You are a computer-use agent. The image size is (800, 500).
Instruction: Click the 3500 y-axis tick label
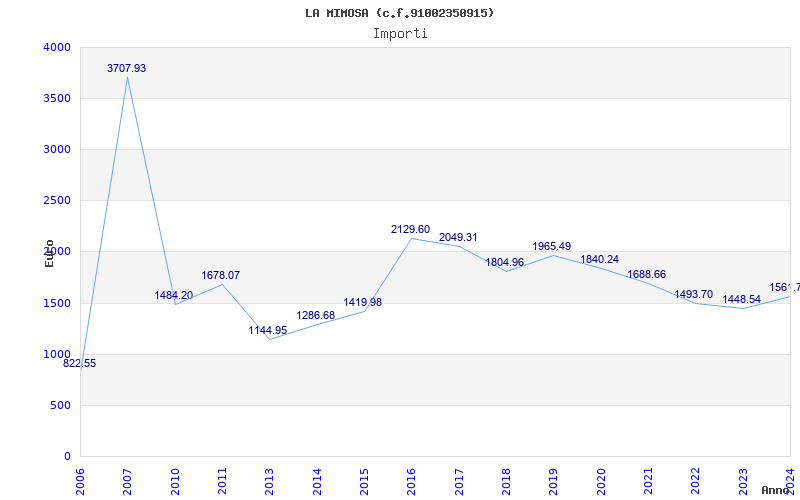(57, 98)
